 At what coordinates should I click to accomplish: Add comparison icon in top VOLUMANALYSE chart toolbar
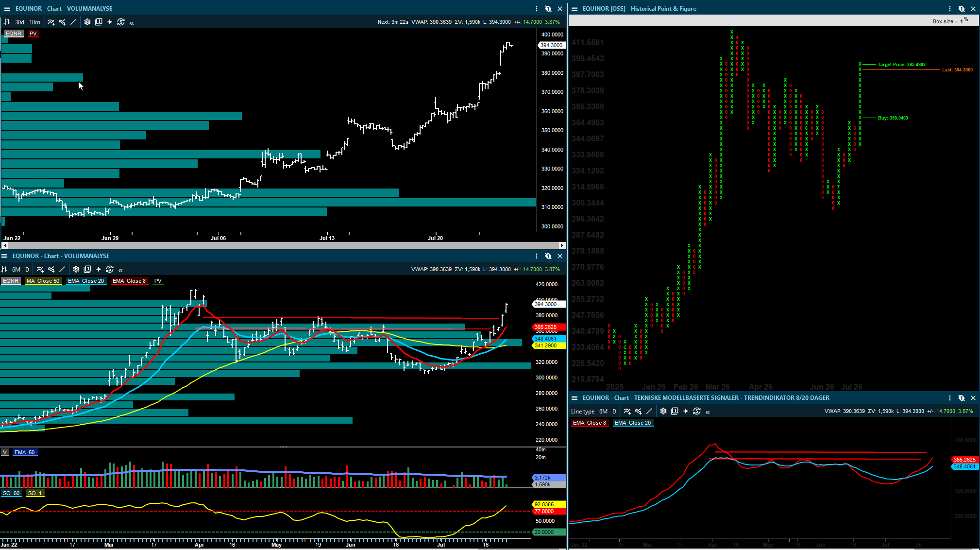pos(62,22)
